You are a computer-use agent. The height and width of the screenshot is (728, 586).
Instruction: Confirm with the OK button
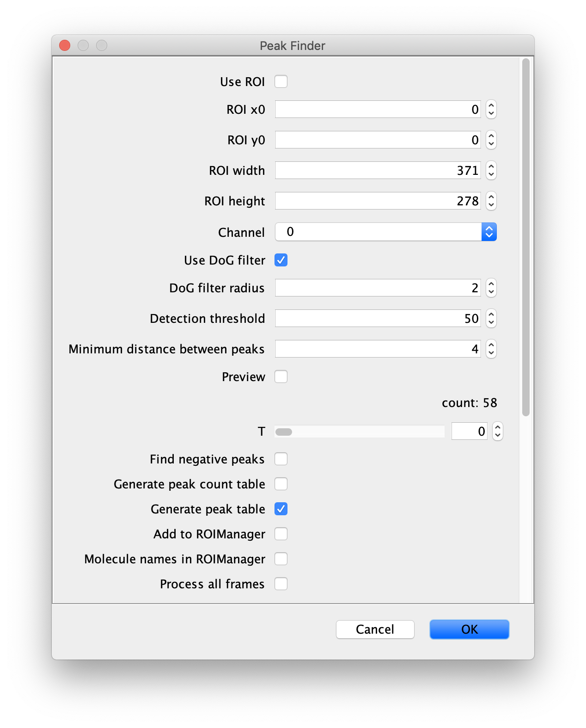click(x=470, y=629)
